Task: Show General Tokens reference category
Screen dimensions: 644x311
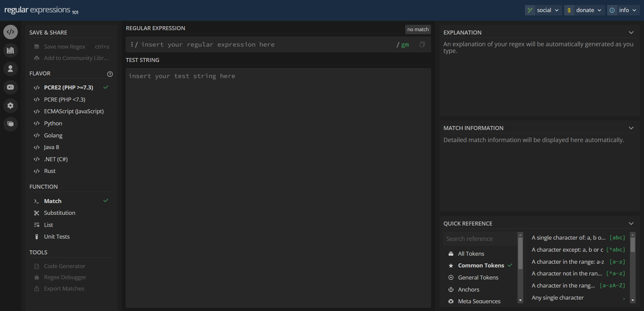Action: tap(480, 277)
